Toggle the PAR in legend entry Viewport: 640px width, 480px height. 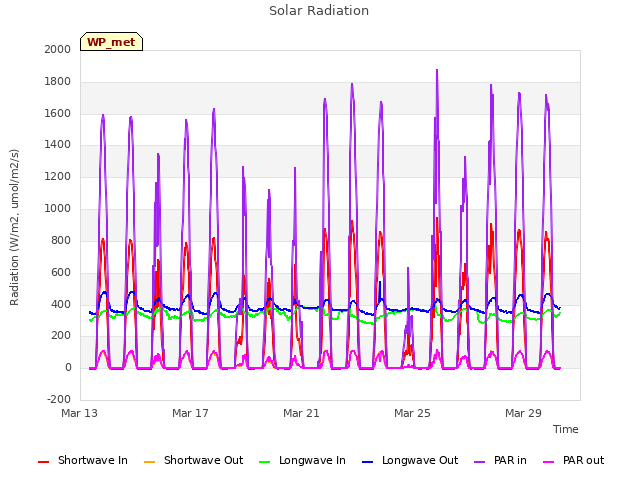[500, 460]
